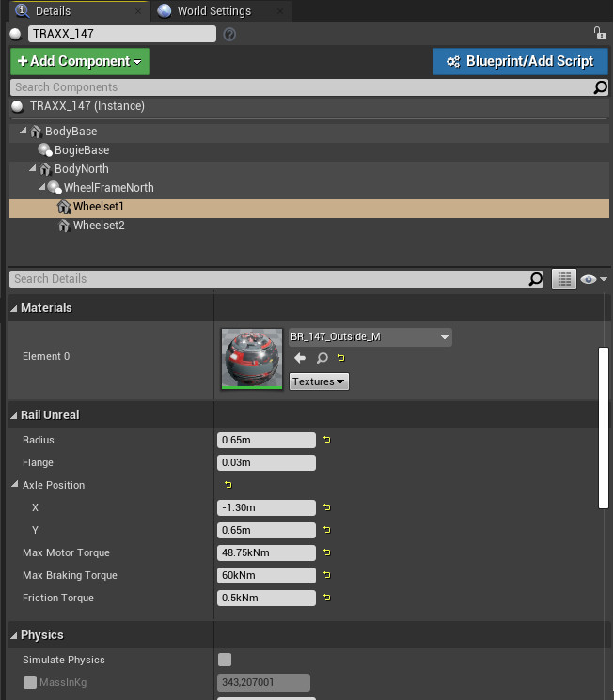
Task: Click the Blueprint/Add Script button
Action: (520, 62)
